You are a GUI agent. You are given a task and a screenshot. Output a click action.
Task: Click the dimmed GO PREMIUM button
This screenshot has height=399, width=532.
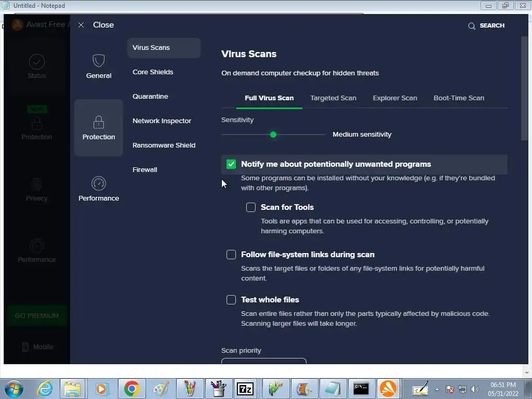pos(37,315)
